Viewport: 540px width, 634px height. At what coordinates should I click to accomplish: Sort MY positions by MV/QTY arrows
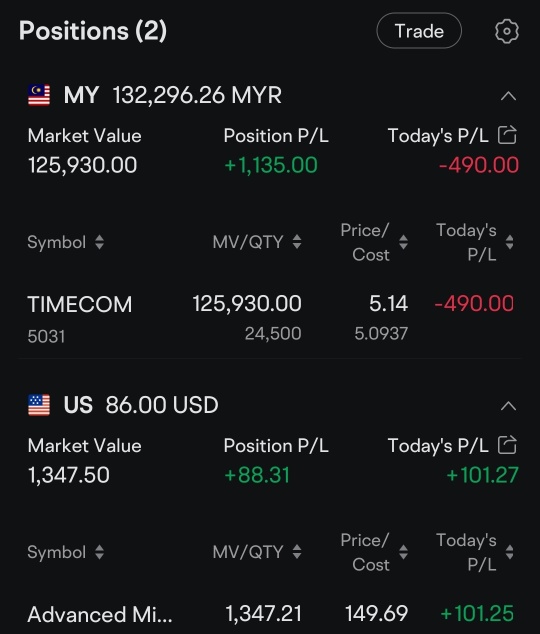pyautogui.click(x=297, y=242)
